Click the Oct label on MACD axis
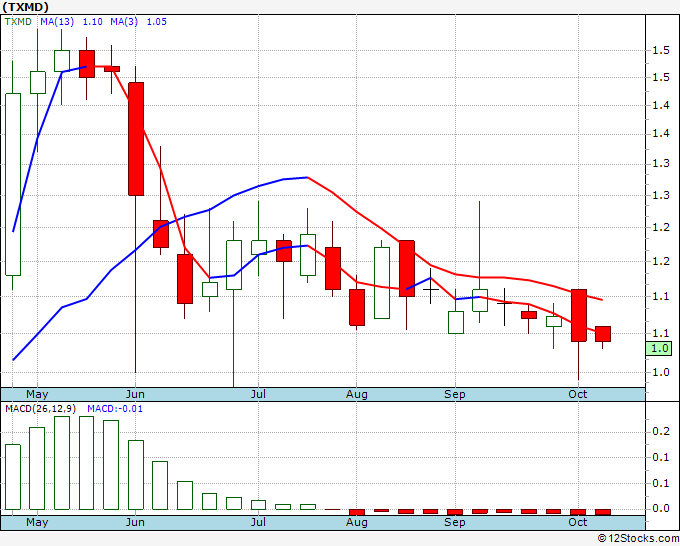Viewport: 680px width, 546px height. point(578,522)
